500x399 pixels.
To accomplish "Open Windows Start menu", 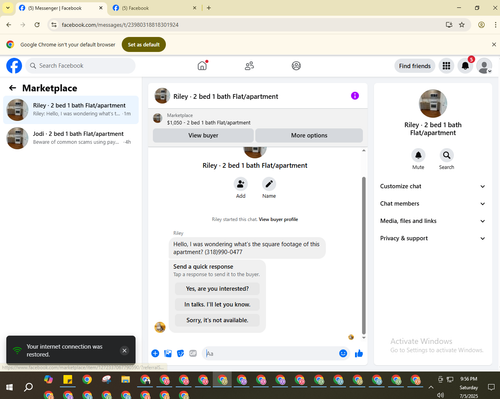I will pyautogui.click(x=9, y=387).
